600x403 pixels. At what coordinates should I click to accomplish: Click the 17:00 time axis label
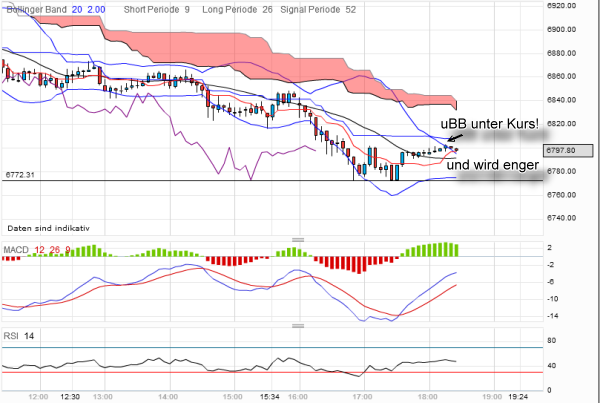[x=363, y=396]
